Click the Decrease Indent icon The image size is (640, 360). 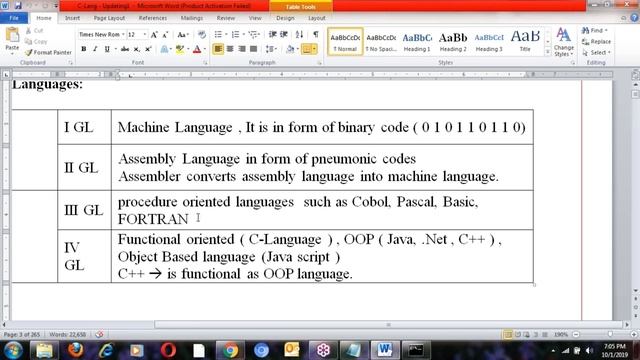272,35
